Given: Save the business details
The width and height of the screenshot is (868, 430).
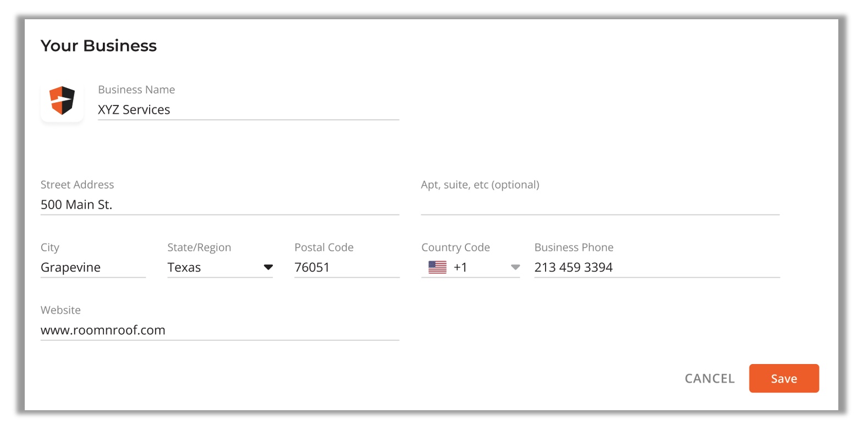Looking at the screenshot, I should pyautogui.click(x=784, y=378).
